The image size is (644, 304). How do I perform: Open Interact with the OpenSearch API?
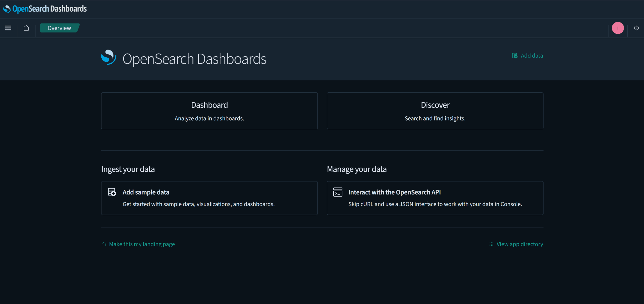(435, 198)
